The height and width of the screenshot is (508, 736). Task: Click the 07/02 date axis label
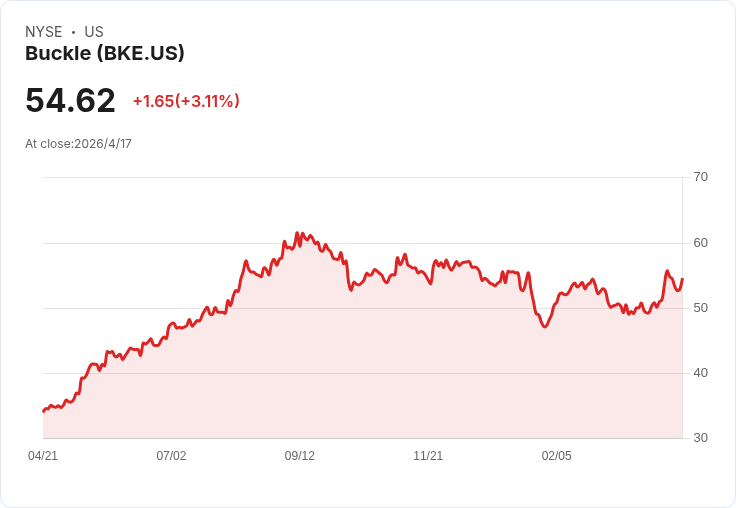point(171,455)
